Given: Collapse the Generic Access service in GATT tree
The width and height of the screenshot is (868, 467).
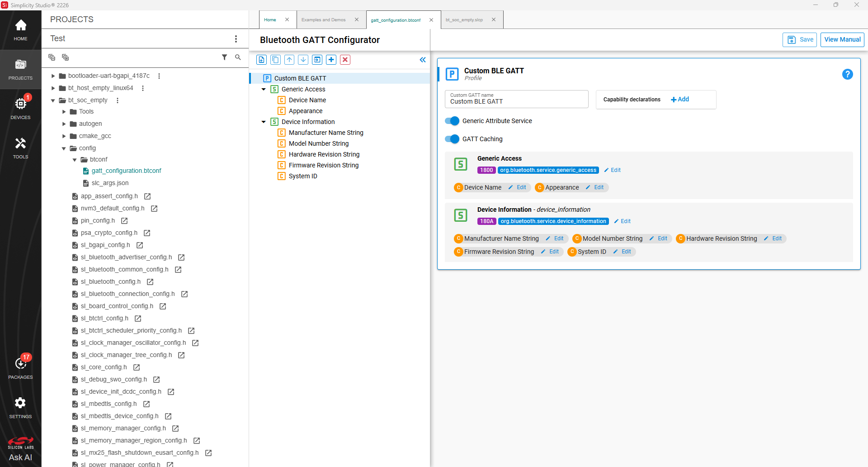Looking at the screenshot, I should click(264, 90).
